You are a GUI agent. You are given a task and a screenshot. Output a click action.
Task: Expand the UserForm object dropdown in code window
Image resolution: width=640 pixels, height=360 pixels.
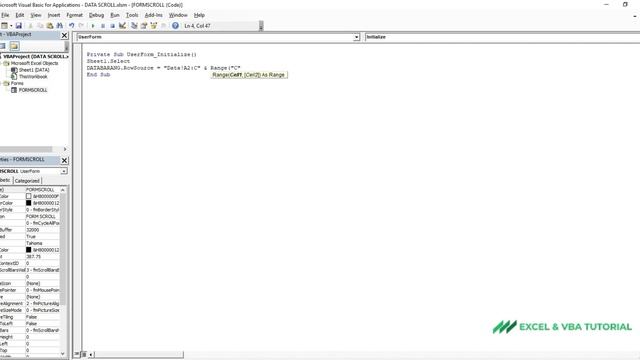pos(356,37)
